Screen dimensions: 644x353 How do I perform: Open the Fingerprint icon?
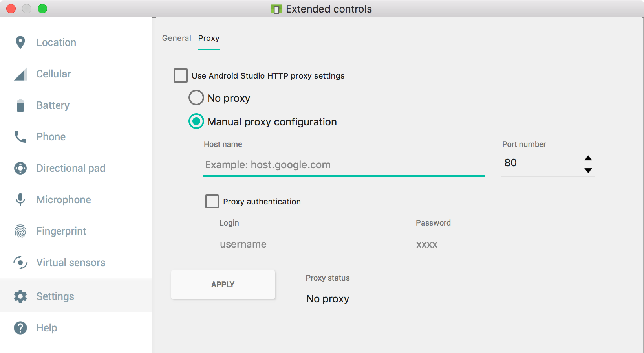(x=20, y=231)
